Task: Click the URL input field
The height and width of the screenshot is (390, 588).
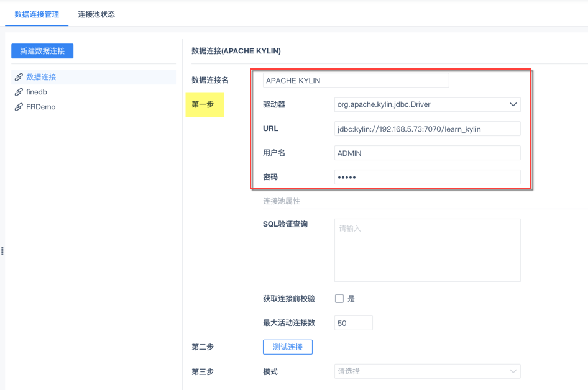Action: (427, 129)
